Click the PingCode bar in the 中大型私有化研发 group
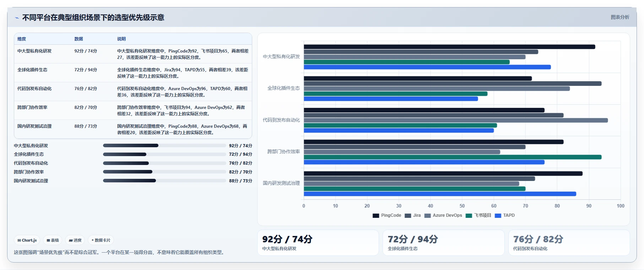644x270 pixels. click(449, 47)
